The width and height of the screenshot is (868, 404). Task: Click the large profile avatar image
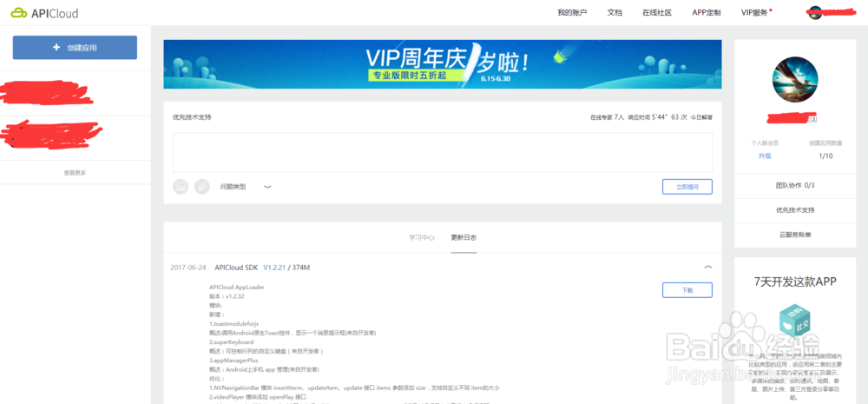pos(795,79)
